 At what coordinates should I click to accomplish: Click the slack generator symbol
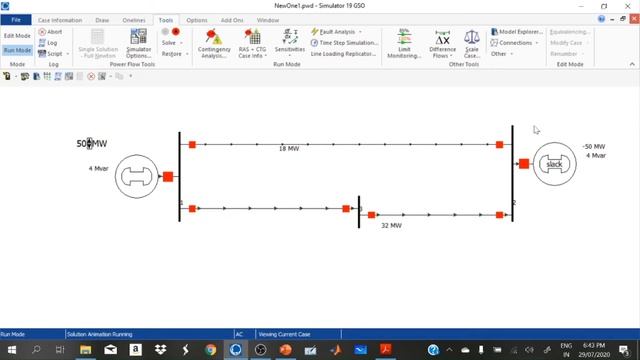[555, 164]
